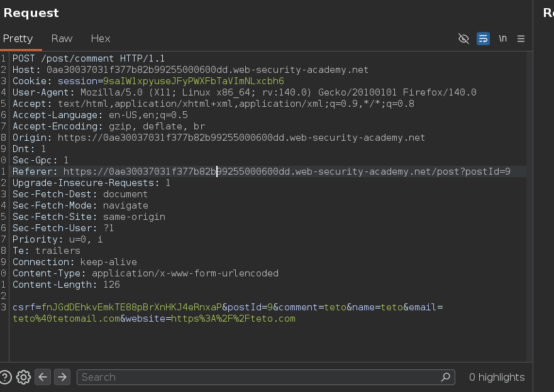
Task: Click the User-Agent header line
Action: coord(245,92)
